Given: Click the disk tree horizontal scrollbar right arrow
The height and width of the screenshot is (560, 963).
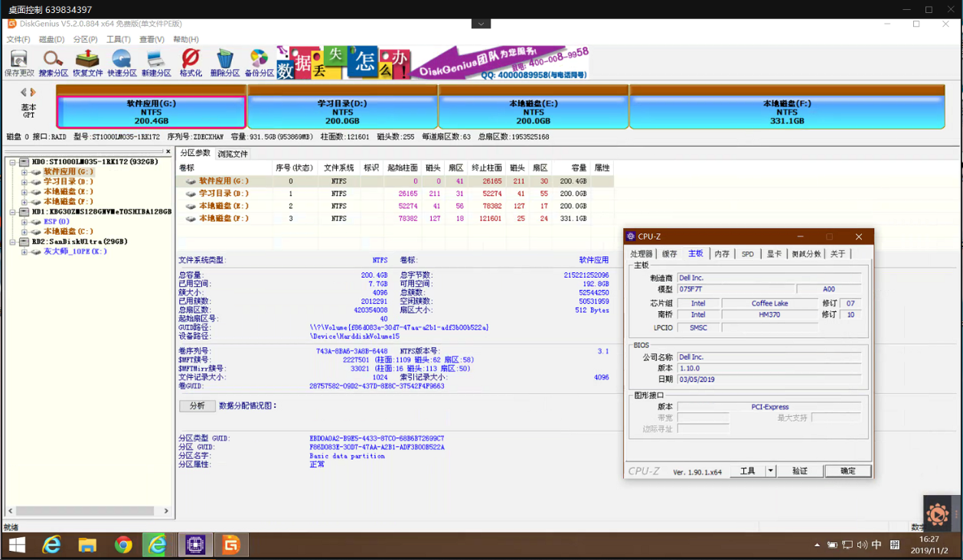Looking at the screenshot, I should pyautogui.click(x=166, y=510).
